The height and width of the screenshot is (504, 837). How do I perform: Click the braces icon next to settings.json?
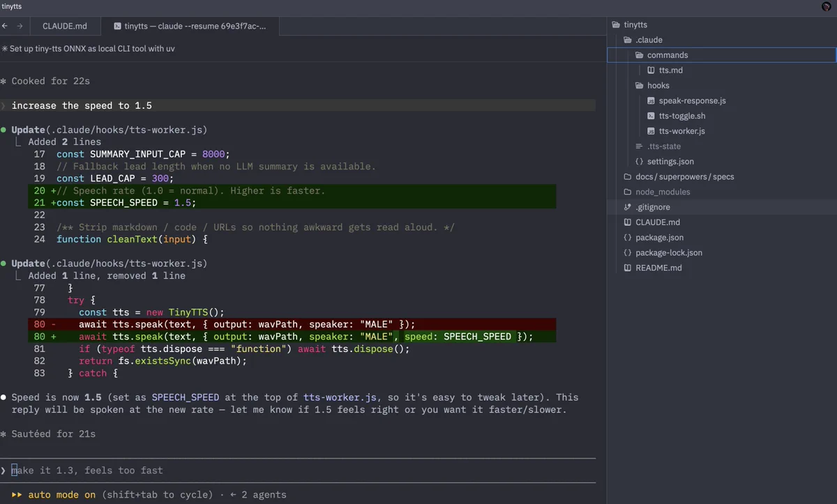coord(640,162)
